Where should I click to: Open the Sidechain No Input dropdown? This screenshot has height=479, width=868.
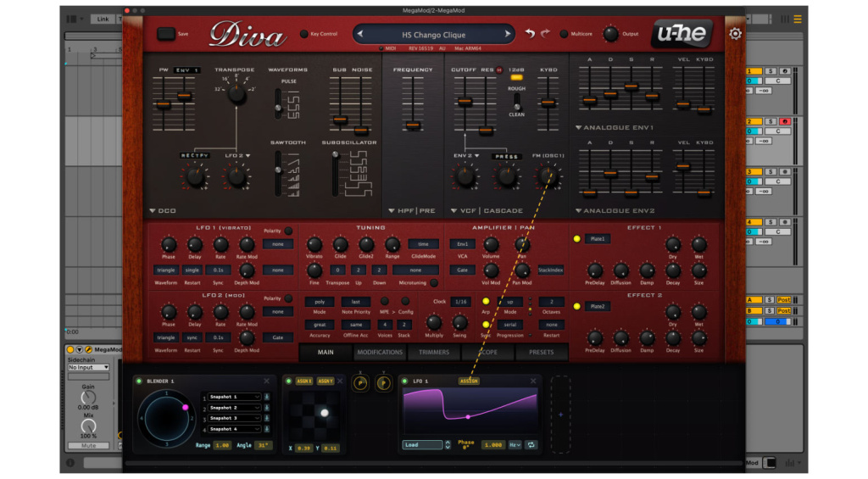point(88,367)
